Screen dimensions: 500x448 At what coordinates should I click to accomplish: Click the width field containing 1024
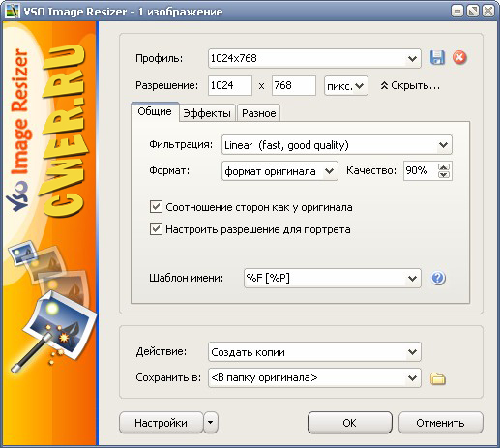[x=230, y=85]
